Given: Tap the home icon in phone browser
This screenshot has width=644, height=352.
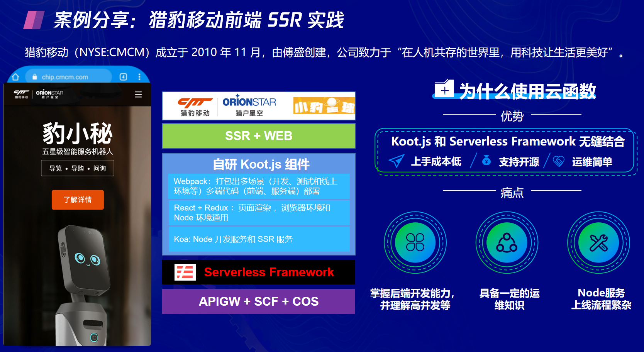Looking at the screenshot, I should click(15, 77).
